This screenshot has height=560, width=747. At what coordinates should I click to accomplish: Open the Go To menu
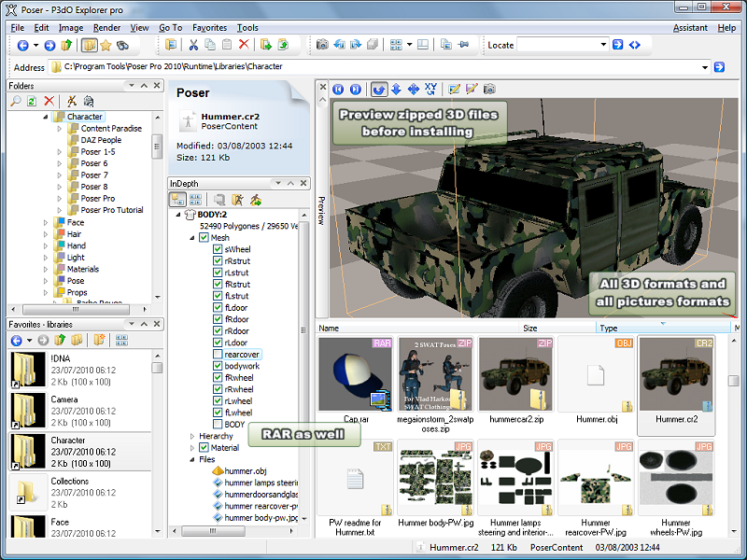171,28
